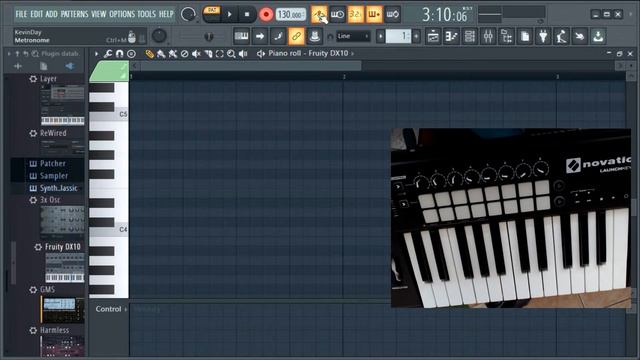Open the piano roll magnet snap options
The height and width of the screenshot is (360, 640).
click(x=119, y=53)
